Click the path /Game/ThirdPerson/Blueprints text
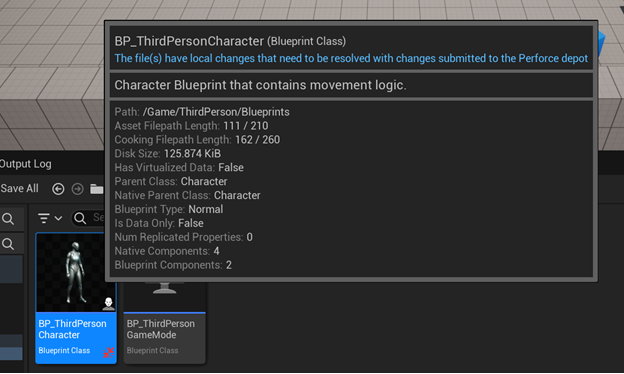Image resolution: width=624 pixels, height=374 pixels. coord(216,112)
